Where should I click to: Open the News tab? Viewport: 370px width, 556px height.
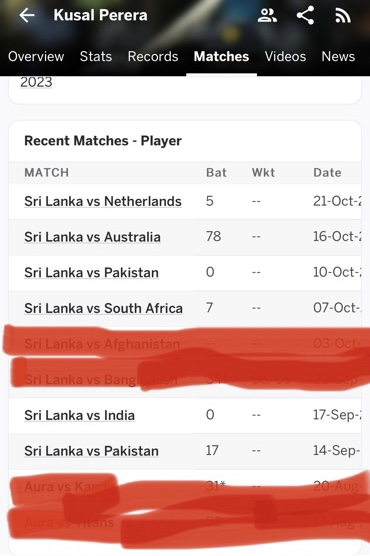click(x=338, y=56)
